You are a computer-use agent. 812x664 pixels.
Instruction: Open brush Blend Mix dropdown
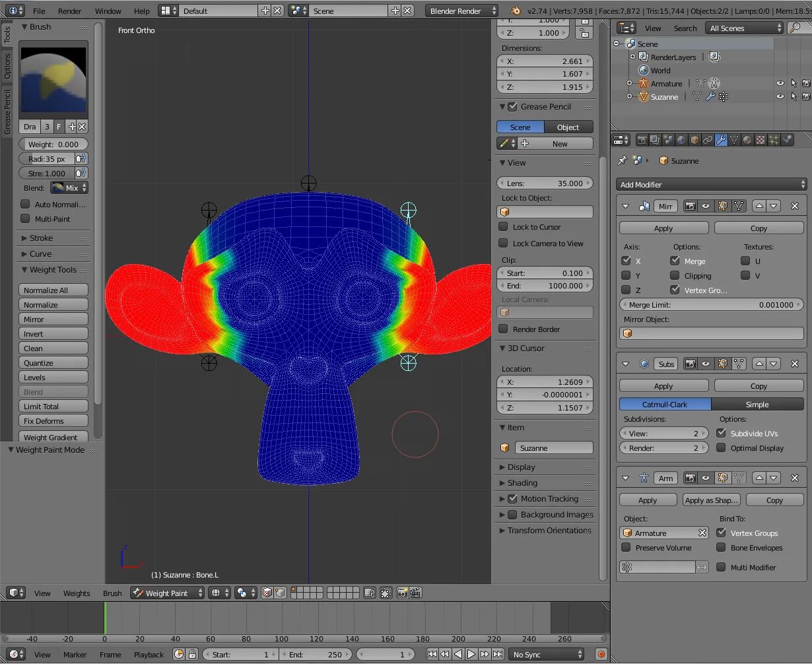pos(70,187)
